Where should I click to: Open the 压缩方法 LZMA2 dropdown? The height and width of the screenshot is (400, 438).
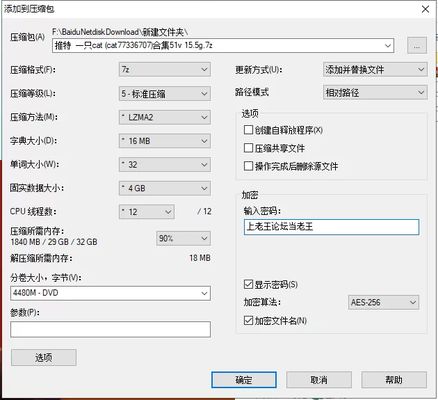[165, 117]
